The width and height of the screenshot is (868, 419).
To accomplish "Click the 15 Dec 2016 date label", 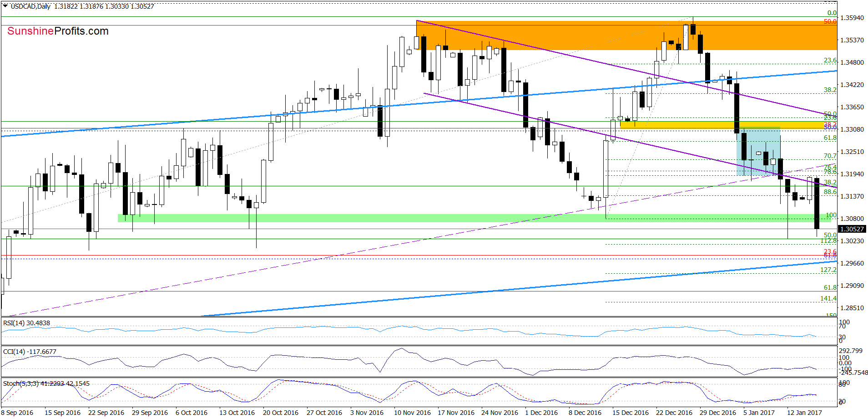I will click(x=631, y=413).
